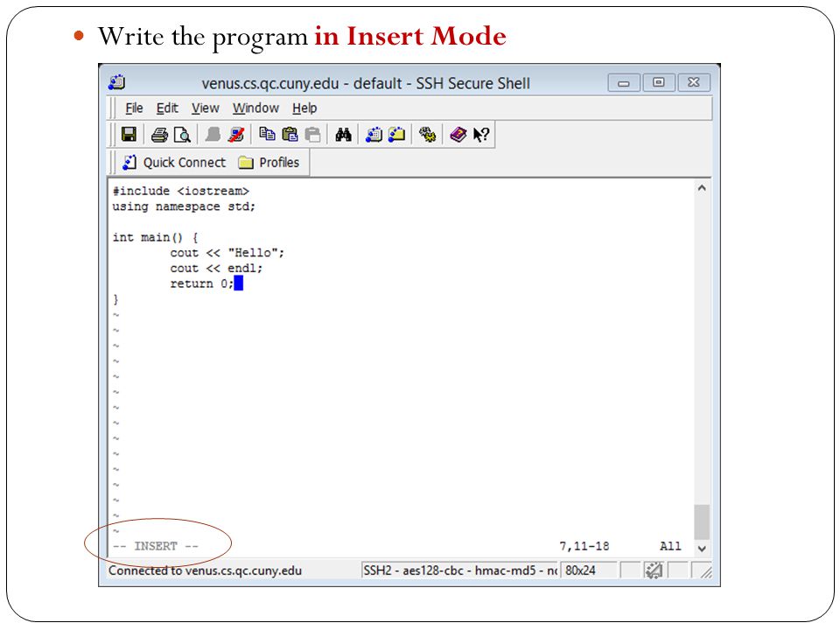Viewport: 840px width, 630px height.
Task: Click the Quick Connect button
Action: point(174,163)
